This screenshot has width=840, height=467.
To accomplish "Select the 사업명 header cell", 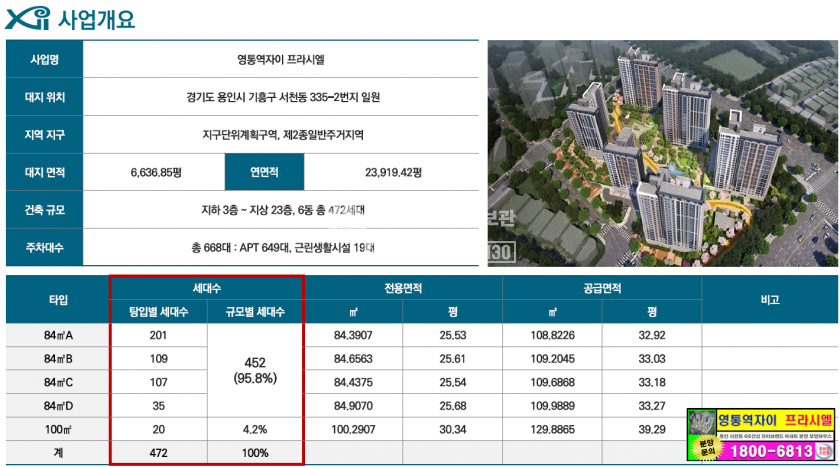I will pos(45,60).
